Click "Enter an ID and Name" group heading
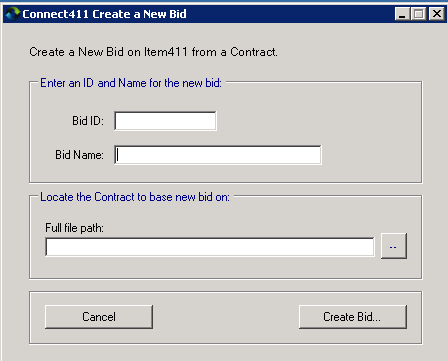This screenshot has width=448, height=361. click(131, 83)
